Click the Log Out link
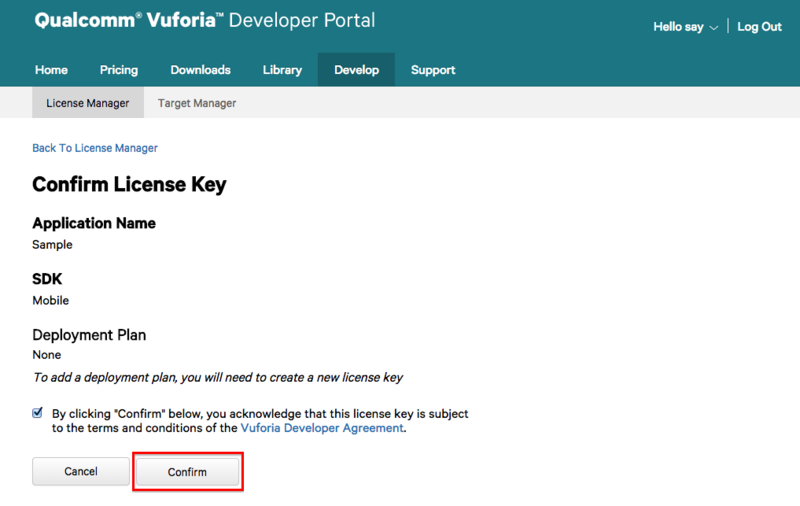Viewport: 800px width, 506px height. coord(759,27)
